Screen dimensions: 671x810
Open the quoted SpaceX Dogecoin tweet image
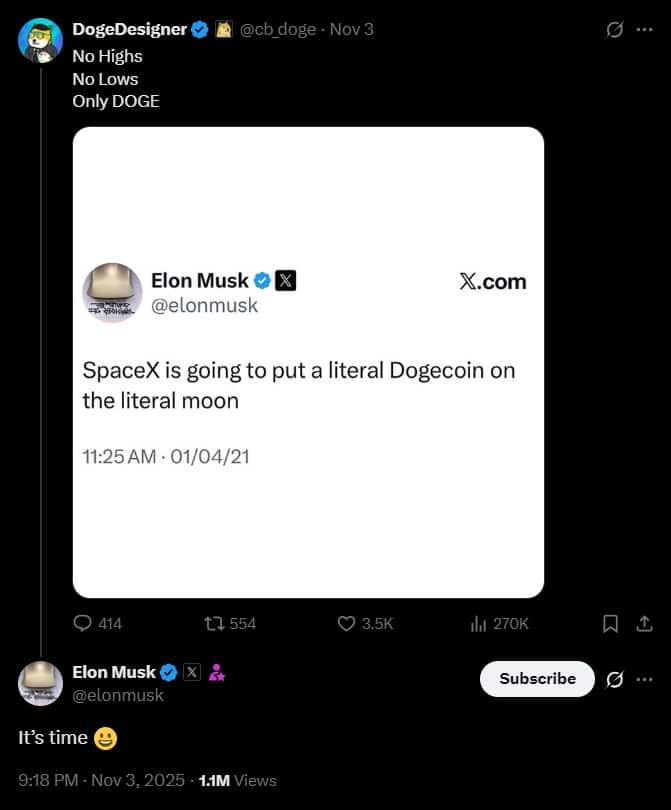tap(307, 358)
